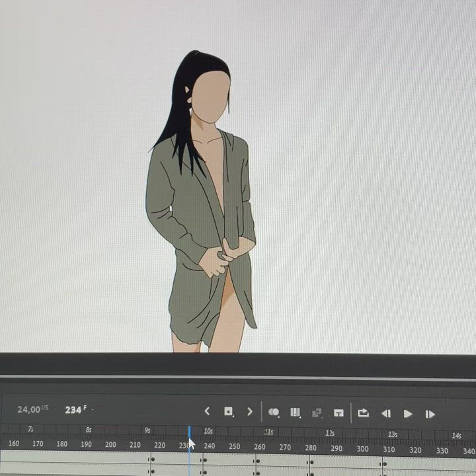Go to previous keyframe arrow
The image size is (476, 476).
pyautogui.click(x=208, y=411)
